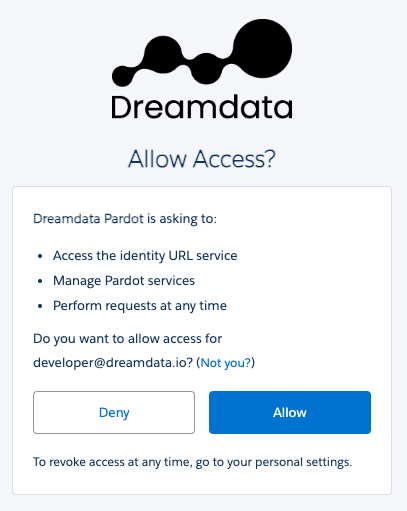Click the smallest circle of the logo
The image size is (407, 511).
(122, 76)
